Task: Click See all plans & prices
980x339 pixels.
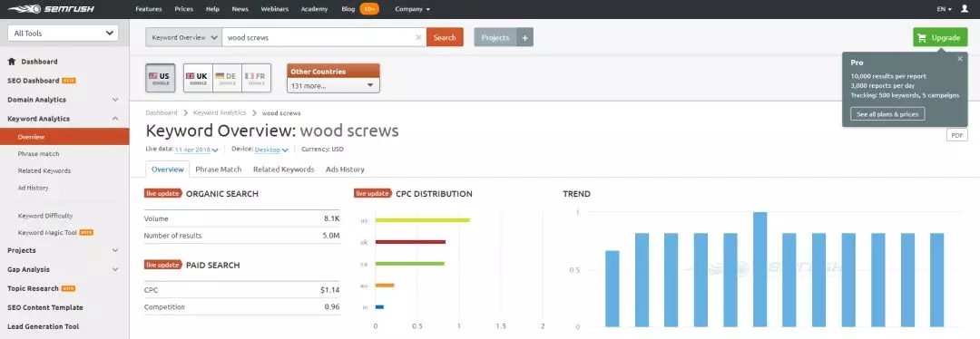Action: (x=887, y=114)
